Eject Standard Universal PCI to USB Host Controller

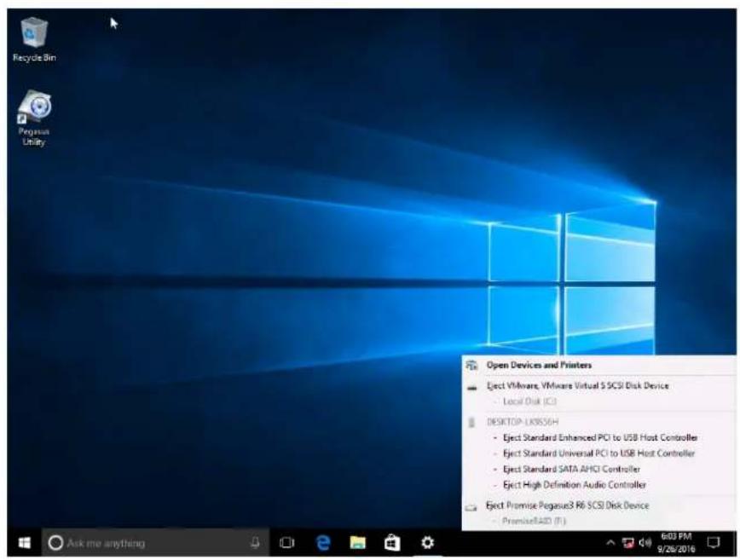click(x=598, y=453)
